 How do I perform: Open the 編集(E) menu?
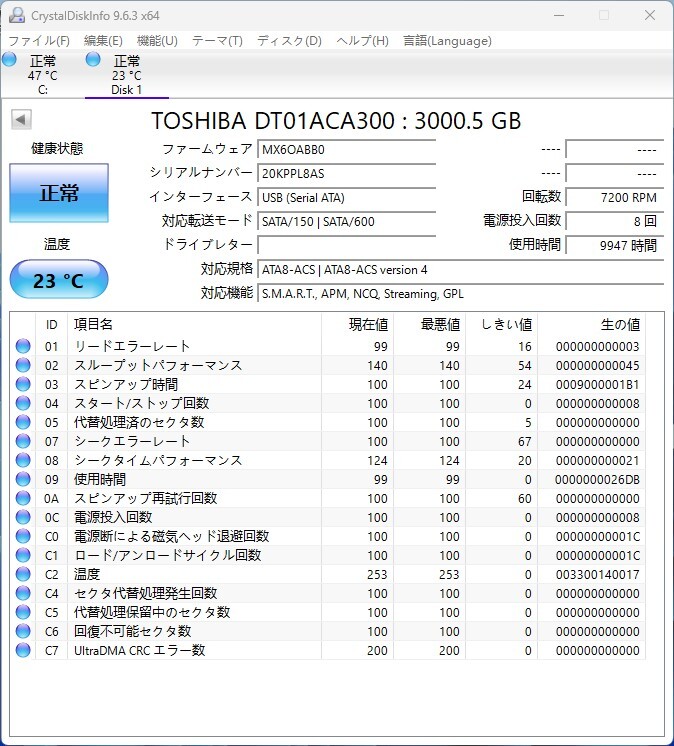click(x=103, y=41)
